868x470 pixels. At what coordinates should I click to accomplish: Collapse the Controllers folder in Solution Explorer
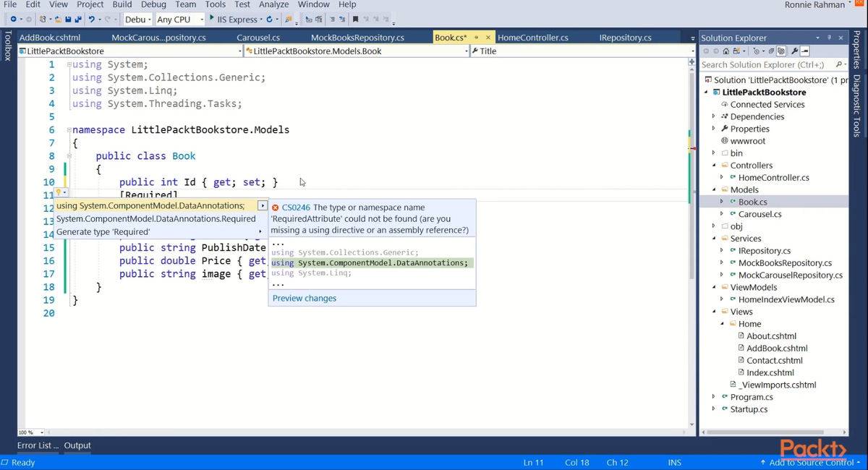[x=714, y=165]
